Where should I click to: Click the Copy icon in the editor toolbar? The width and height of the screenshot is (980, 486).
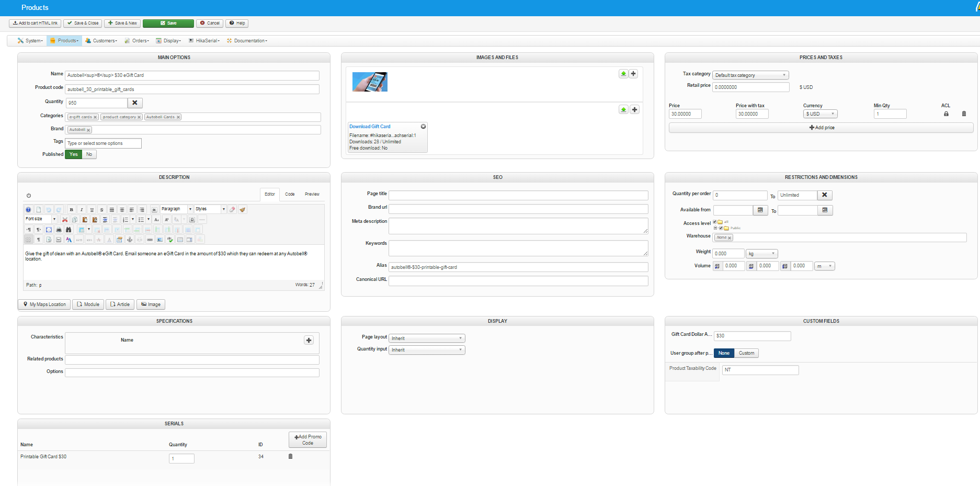tap(74, 220)
